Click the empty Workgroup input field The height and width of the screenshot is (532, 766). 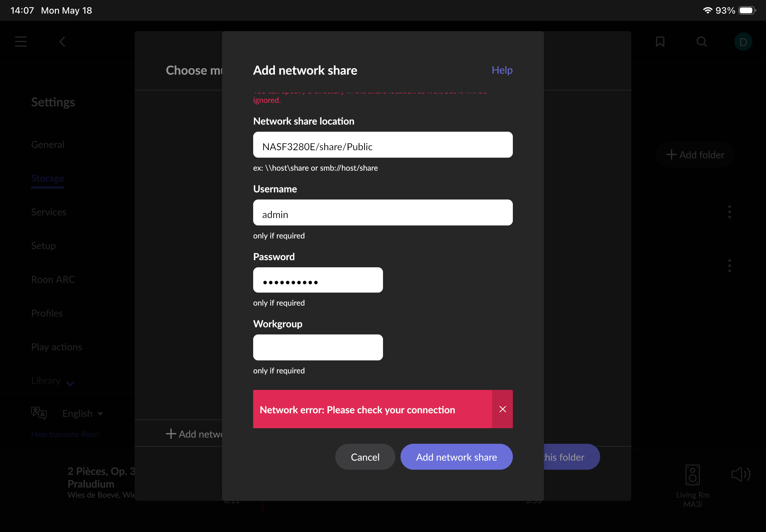pyautogui.click(x=318, y=347)
